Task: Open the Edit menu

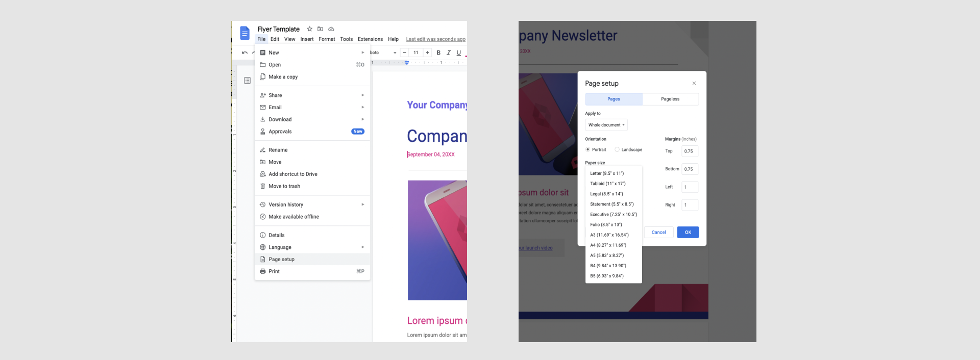Action: (x=275, y=39)
